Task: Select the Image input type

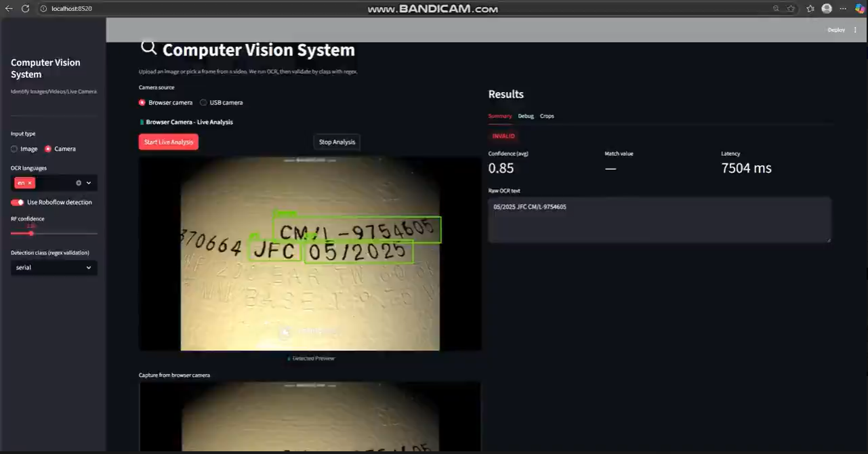Action: [14, 149]
